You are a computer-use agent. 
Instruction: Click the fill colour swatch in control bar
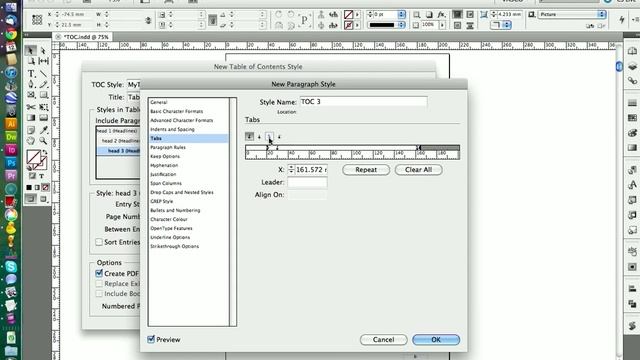[x=348, y=15]
